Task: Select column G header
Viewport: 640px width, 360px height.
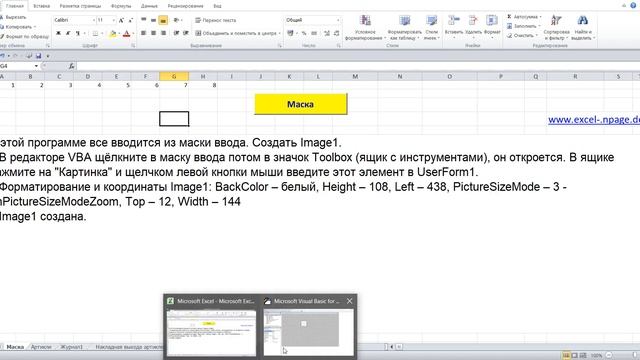Action: (174, 76)
